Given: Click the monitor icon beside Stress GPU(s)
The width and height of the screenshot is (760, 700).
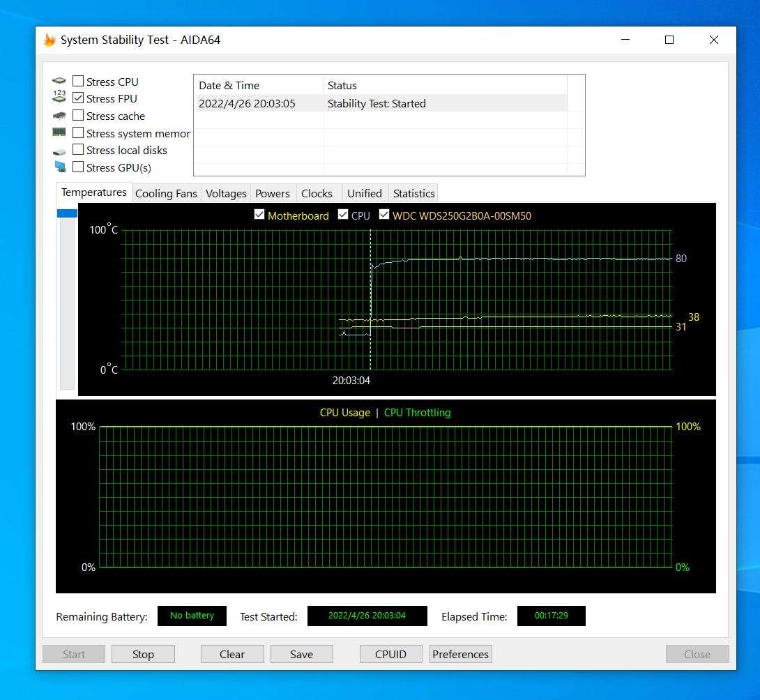Looking at the screenshot, I should click(59, 167).
